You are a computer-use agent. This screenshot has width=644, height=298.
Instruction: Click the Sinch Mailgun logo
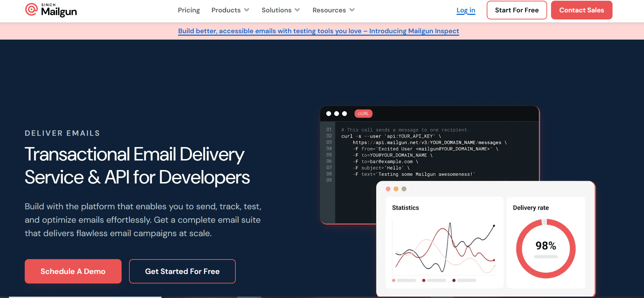(x=51, y=10)
